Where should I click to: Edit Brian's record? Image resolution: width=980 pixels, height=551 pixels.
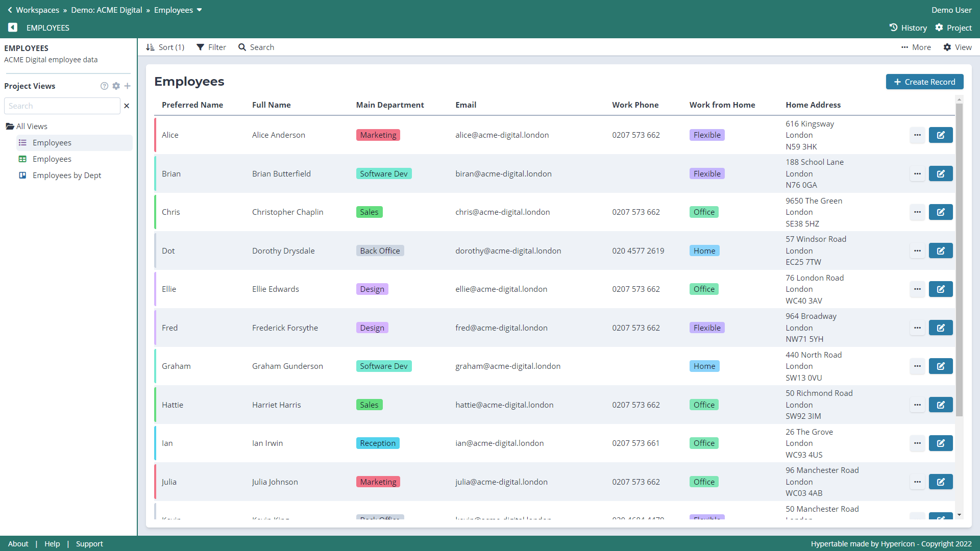click(941, 173)
